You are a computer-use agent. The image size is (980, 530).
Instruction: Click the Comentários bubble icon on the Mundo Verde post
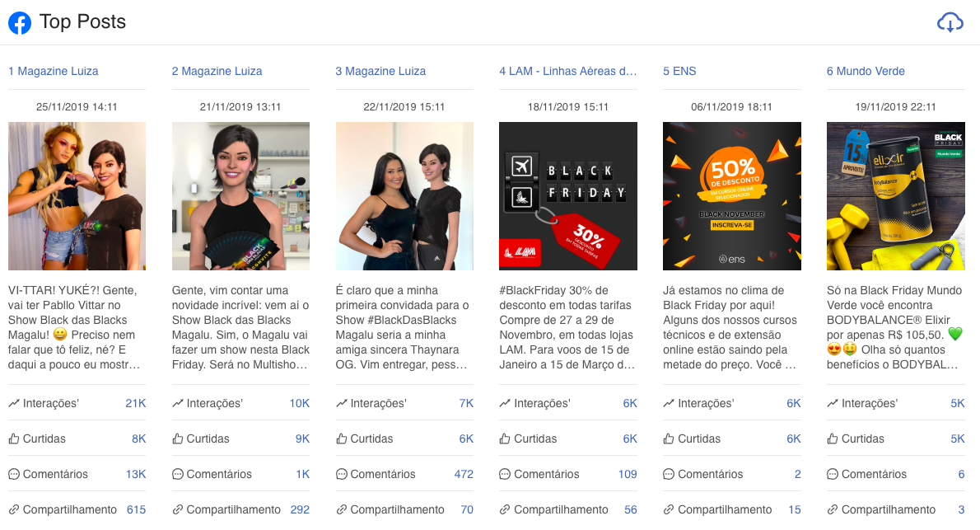pos(833,474)
